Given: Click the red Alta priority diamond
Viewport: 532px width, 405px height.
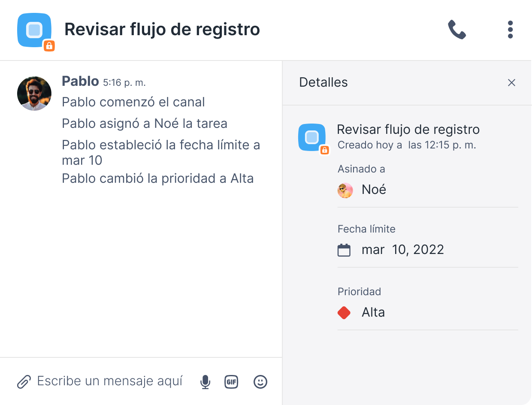Looking at the screenshot, I should 344,313.
